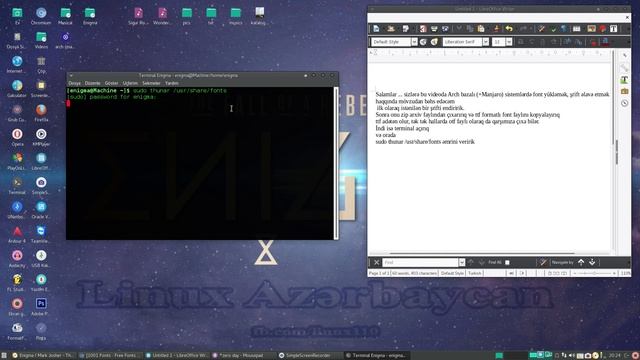Open the paragraph style dropdown arrow
The image size is (640, 360).
(414, 42)
